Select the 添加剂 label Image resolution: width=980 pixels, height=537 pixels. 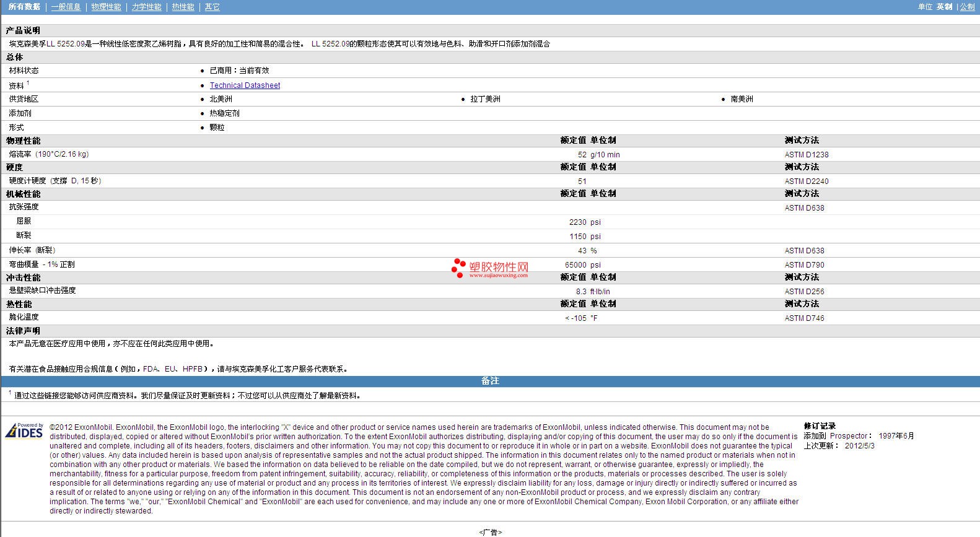20,113
